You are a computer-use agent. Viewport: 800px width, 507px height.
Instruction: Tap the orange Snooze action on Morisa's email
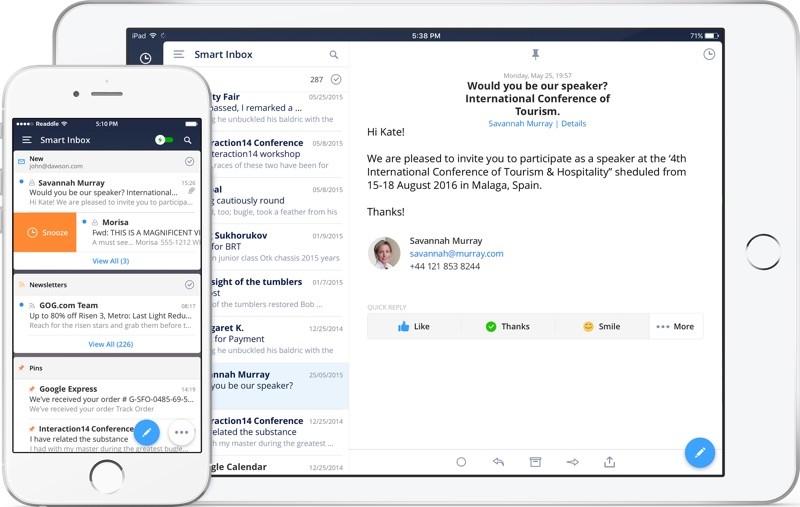coord(45,233)
